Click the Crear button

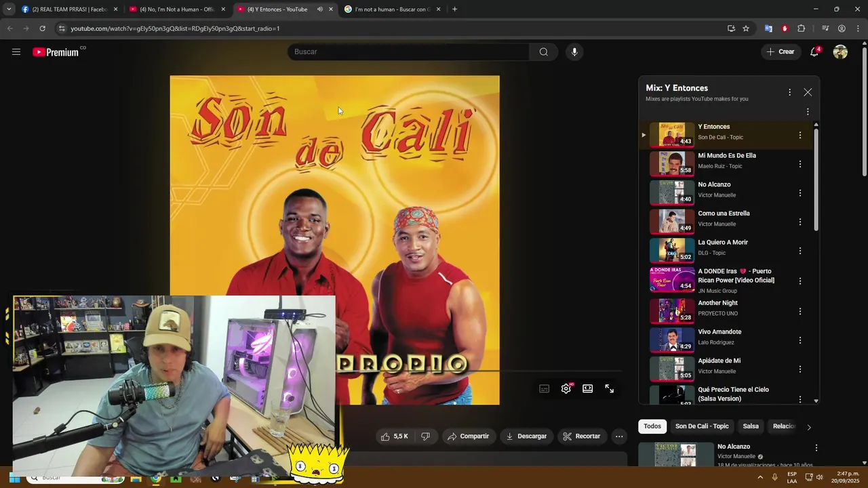(x=781, y=52)
